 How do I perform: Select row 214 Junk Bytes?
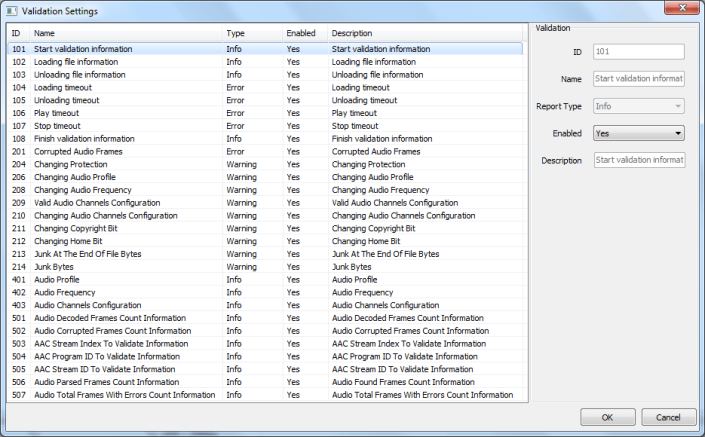point(265,267)
